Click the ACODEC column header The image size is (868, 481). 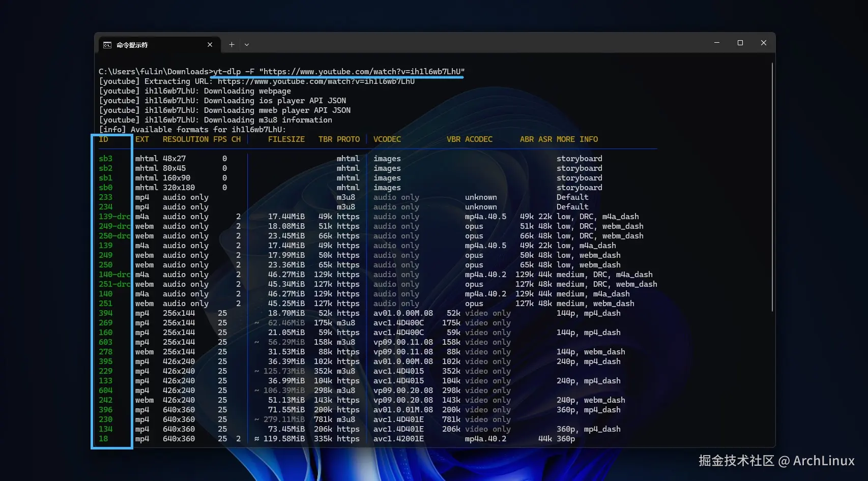coord(479,139)
